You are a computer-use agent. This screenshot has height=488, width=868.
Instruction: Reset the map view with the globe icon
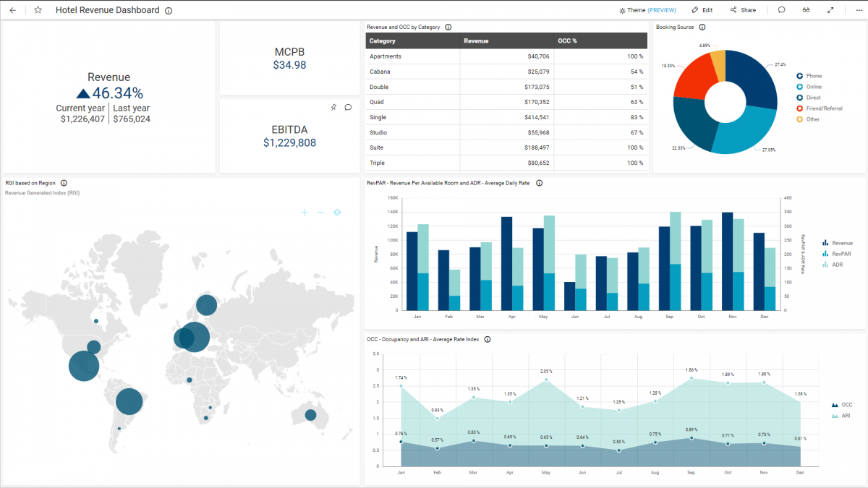point(337,212)
